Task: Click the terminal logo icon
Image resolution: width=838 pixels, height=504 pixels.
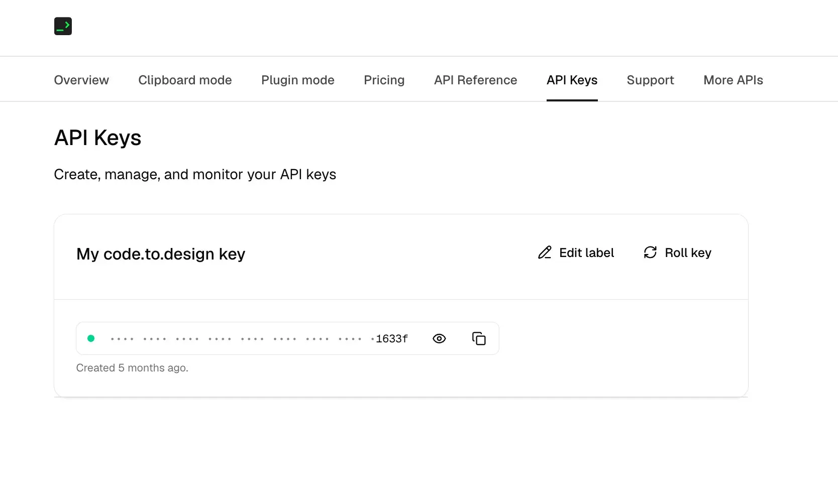Action: (63, 26)
